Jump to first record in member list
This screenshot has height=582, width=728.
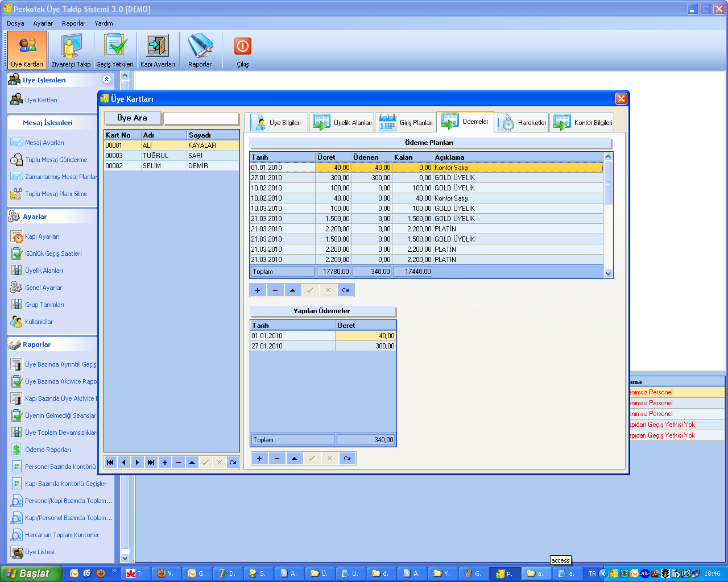click(x=110, y=463)
